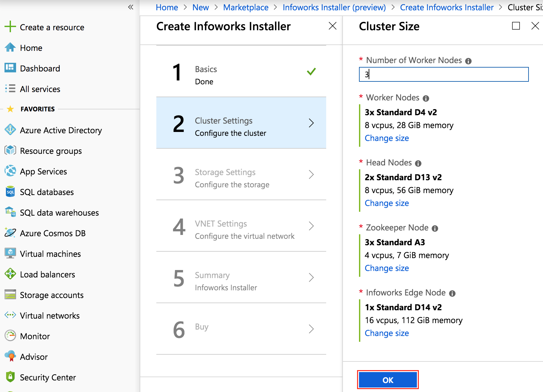Screen dimensions: 543x392
Task: Click the Monitor gauge icon
Action: pyautogui.click(x=10, y=336)
